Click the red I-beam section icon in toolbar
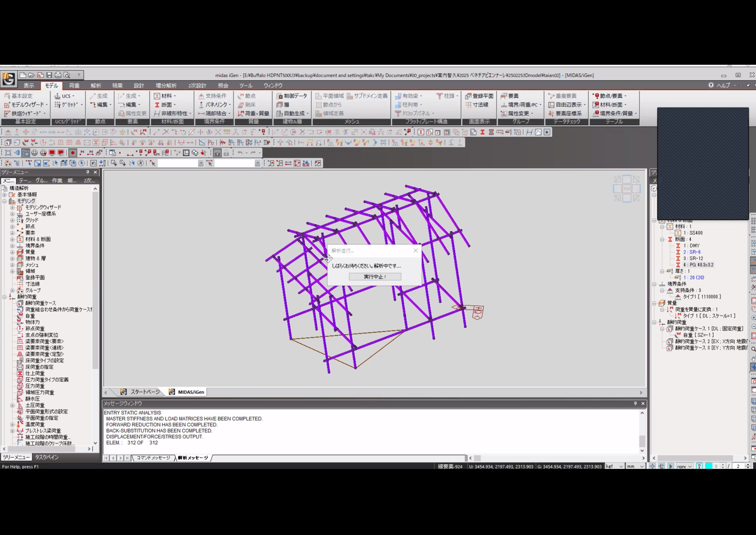Screen dimensions: 756x535 click(482, 132)
